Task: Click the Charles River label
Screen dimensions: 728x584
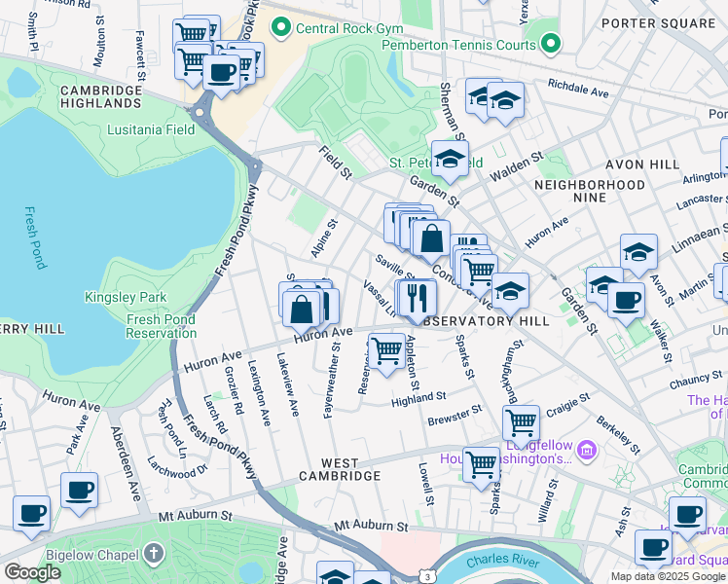Action: [503, 561]
